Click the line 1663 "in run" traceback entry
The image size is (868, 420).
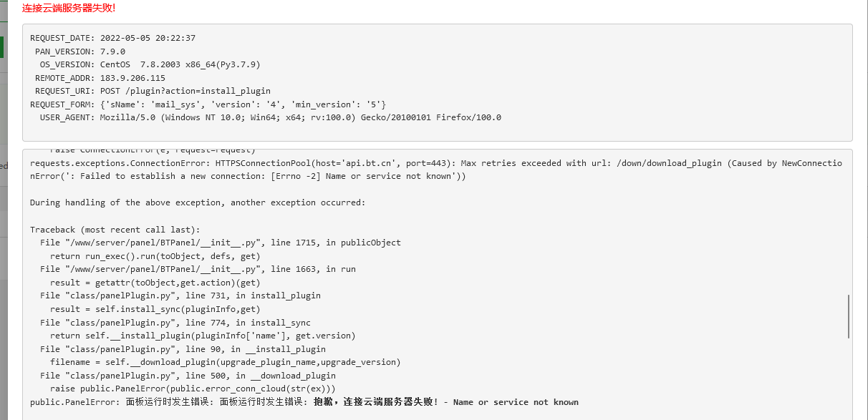(x=198, y=269)
